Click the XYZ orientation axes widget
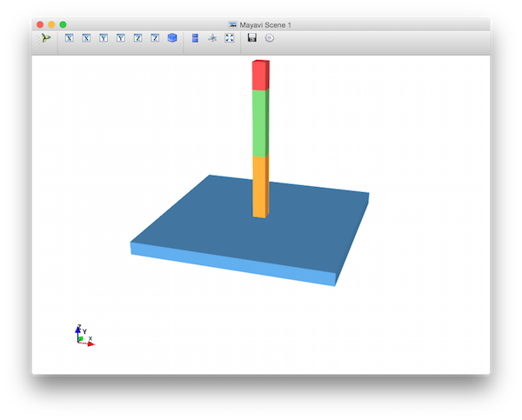This screenshot has width=522, height=420. 84,335
